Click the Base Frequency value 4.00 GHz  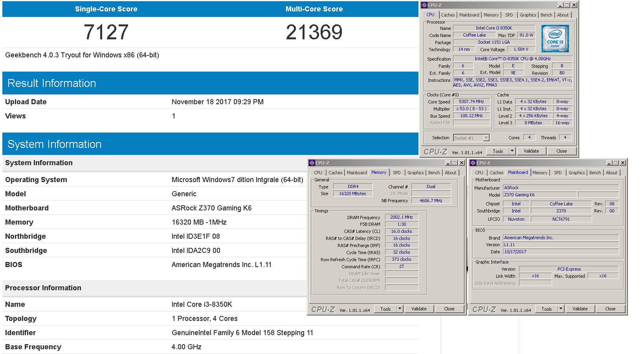coord(187,347)
